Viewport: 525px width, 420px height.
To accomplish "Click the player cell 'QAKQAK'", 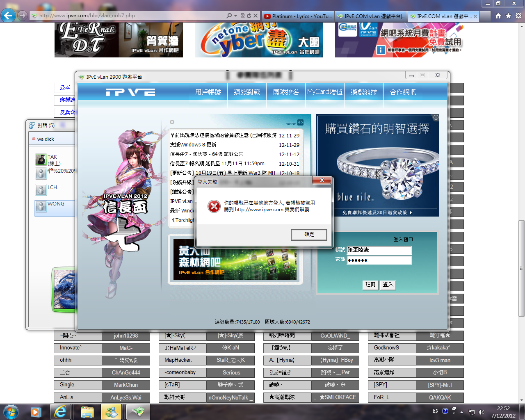I will [x=440, y=397].
